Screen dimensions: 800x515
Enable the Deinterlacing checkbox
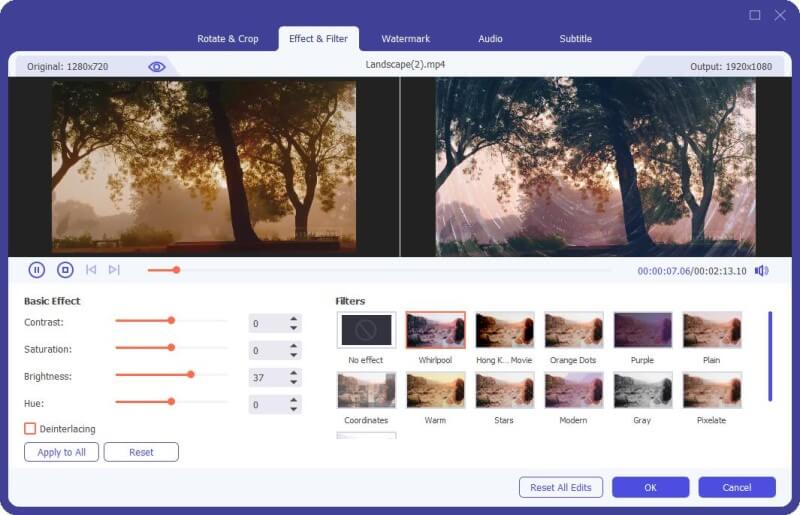30,428
